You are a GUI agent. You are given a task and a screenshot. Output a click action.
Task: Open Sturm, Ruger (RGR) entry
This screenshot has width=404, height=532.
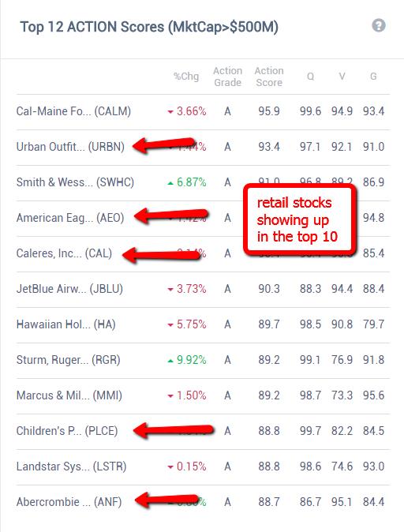(x=68, y=360)
